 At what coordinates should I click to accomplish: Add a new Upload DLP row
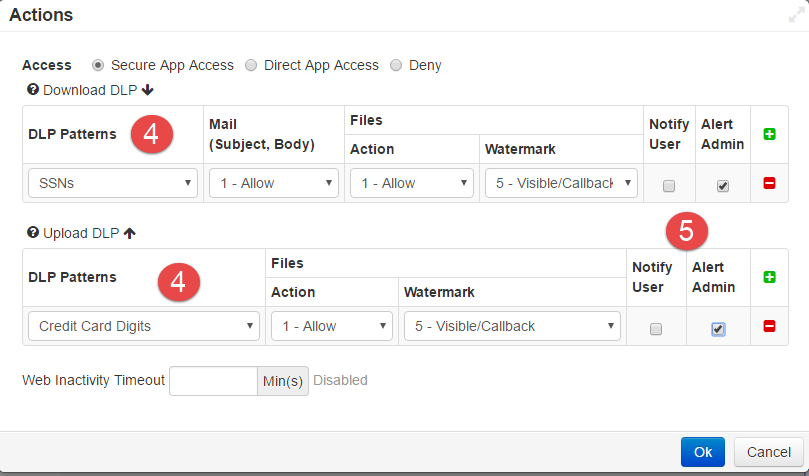pyautogui.click(x=769, y=277)
